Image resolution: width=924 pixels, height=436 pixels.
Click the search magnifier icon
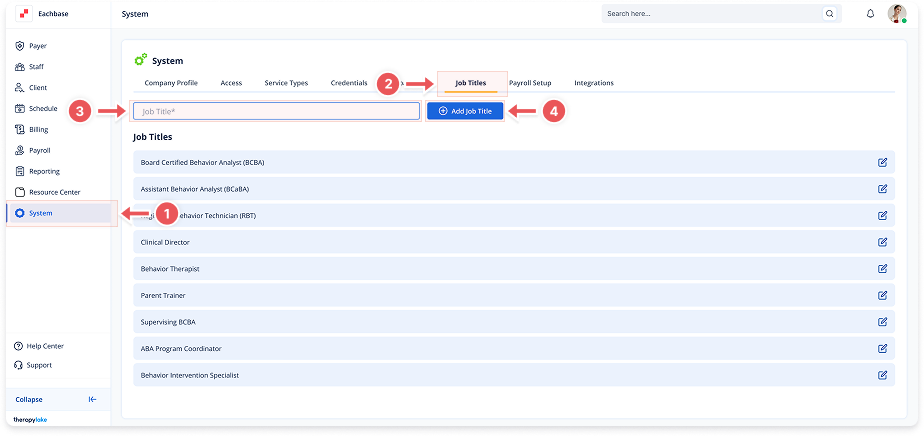[829, 14]
